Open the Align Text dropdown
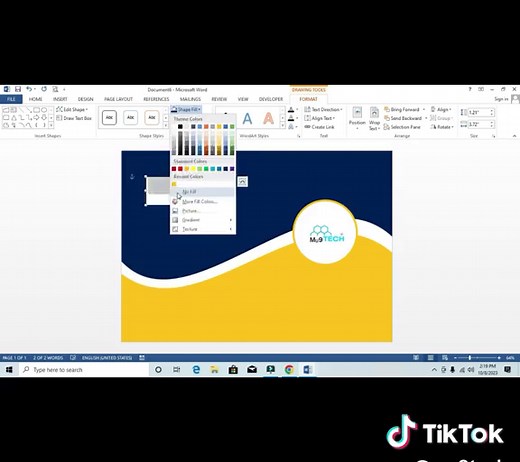Viewport: 520px width, 462px height. (320, 118)
